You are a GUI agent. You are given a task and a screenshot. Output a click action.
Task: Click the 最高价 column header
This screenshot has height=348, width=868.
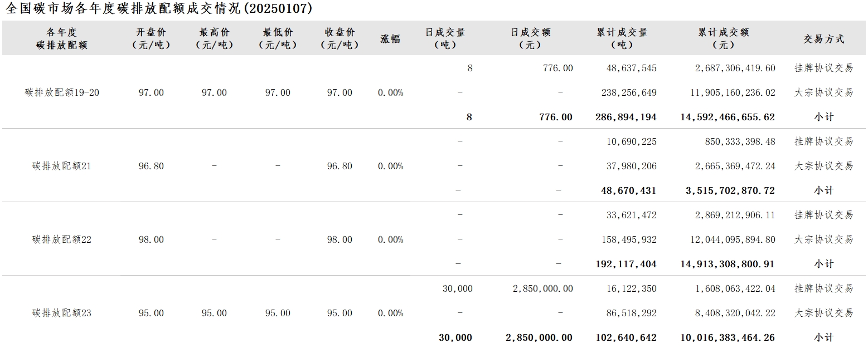pos(214,38)
